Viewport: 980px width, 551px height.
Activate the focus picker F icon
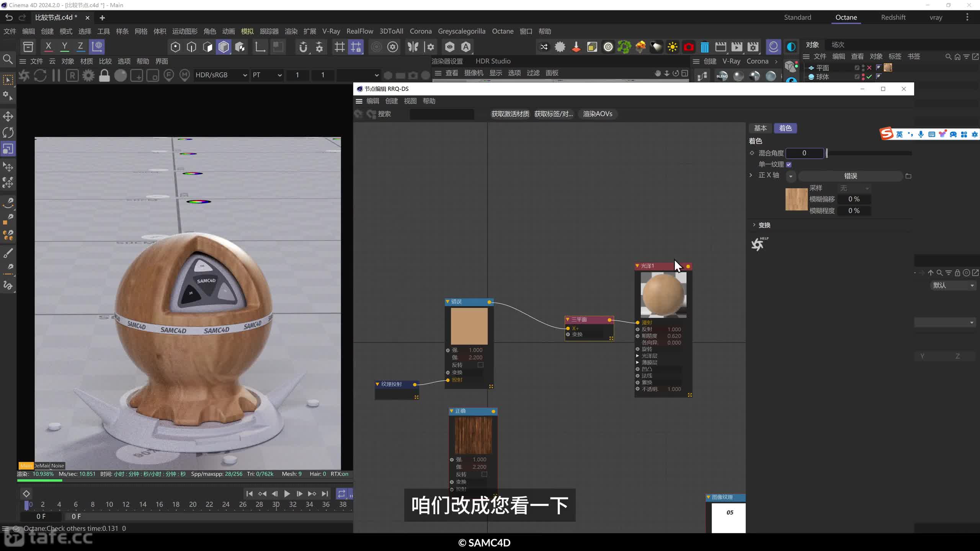(169, 75)
